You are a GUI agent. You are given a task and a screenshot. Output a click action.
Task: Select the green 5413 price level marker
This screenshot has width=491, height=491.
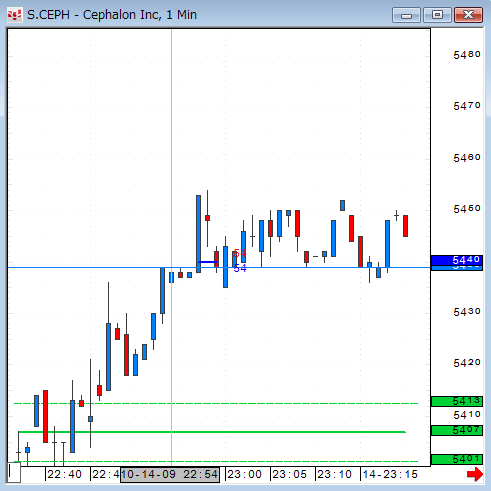point(457,401)
